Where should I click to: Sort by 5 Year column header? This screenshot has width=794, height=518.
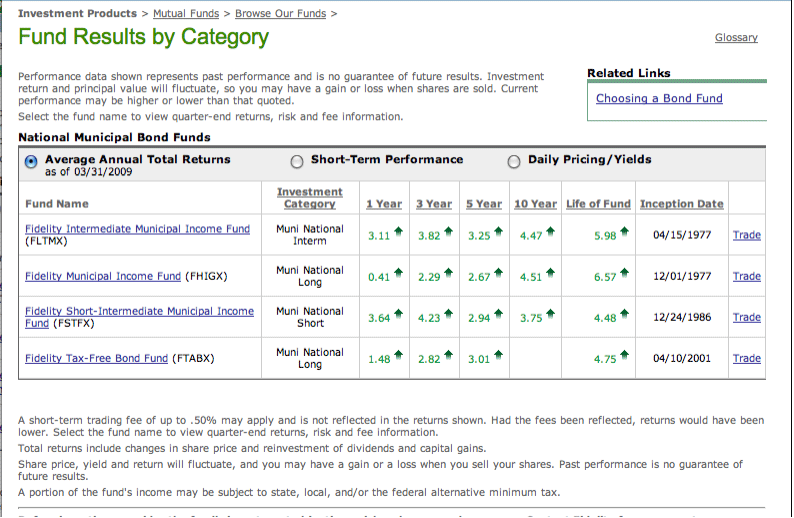[x=484, y=204]
